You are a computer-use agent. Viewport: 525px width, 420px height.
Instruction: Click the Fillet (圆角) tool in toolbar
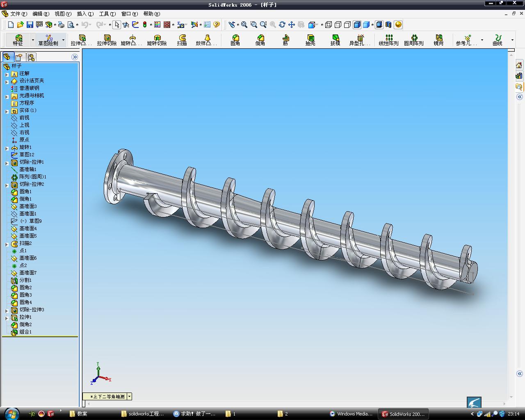tap(235, 40)
